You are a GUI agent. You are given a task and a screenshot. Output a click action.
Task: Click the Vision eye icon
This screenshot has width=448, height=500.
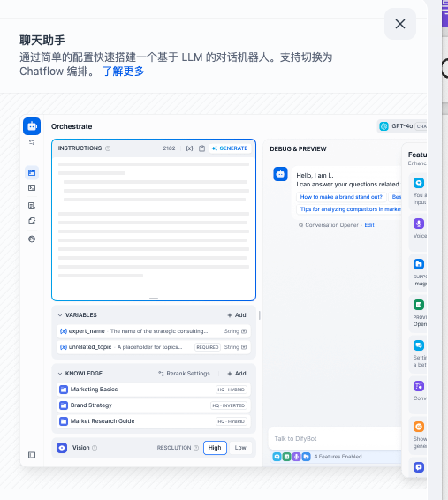pos(62,448)
